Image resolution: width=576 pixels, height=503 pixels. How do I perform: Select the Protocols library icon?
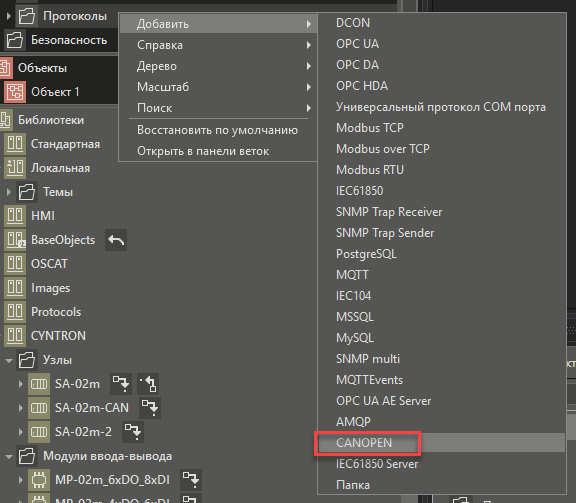pyautogui.click(x=15, y=312)
